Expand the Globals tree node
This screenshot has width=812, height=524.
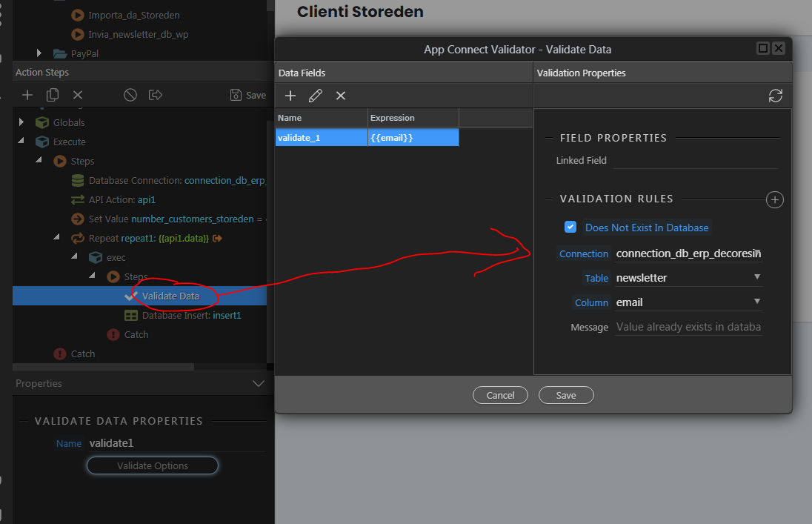(21, 122)
